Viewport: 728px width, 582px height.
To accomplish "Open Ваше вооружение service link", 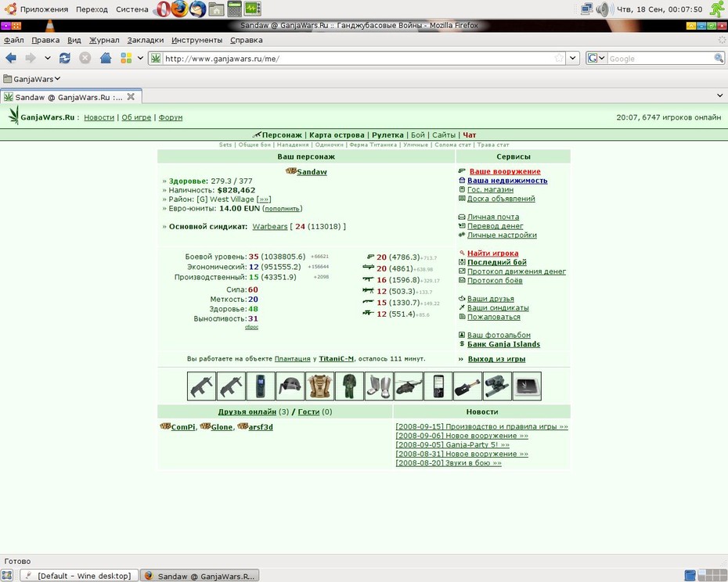I will point(505,171).
